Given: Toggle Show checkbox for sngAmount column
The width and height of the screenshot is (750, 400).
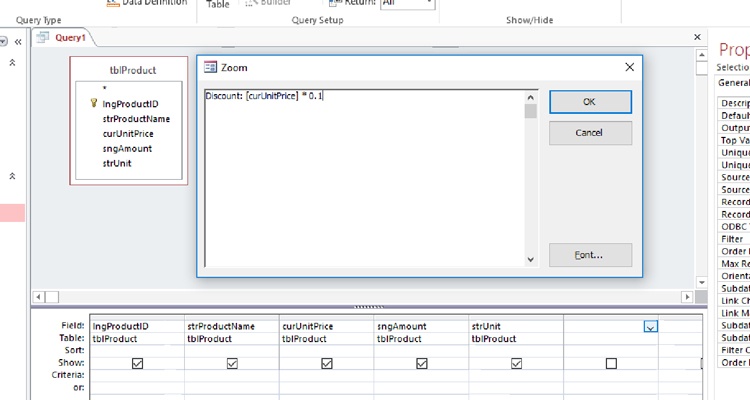Looking at the screenshot, I should click(x=421, y=364).
